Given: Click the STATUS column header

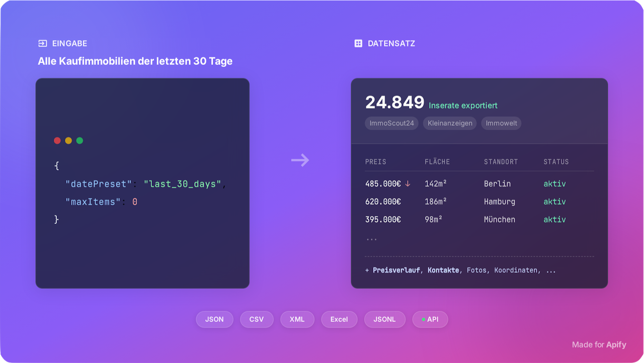Looking at the screenshot, I should 556,162.
